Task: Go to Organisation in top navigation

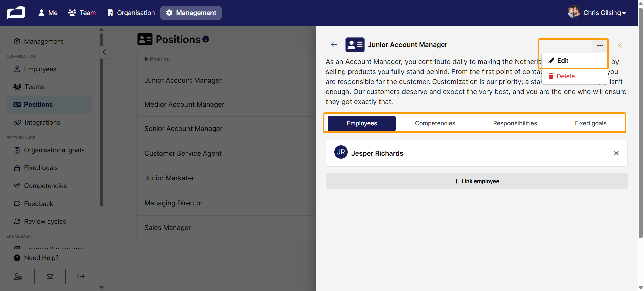Action: click(x=131, y=13)
